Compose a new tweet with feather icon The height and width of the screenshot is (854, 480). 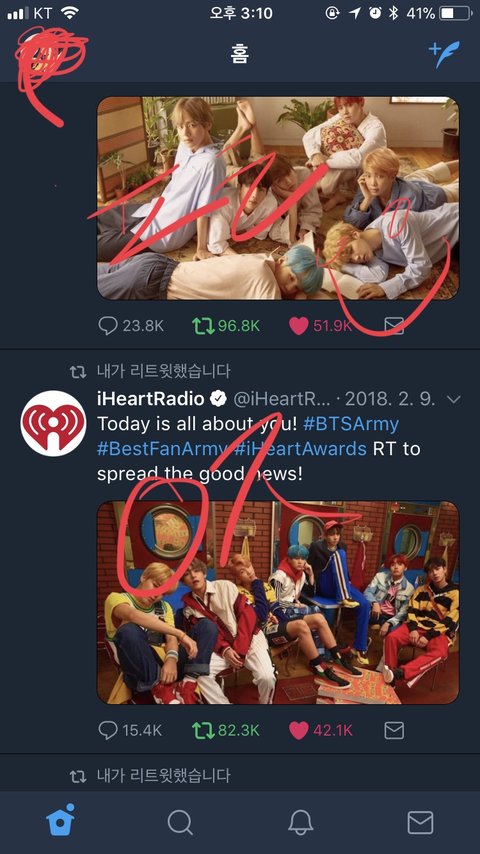pyautogui.click(x=444, y=54)
